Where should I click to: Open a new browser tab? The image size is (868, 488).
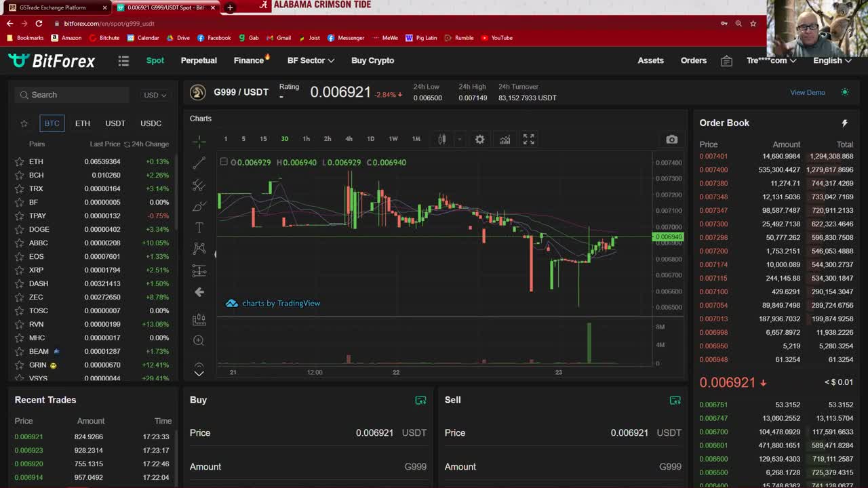tap(230, 7)
